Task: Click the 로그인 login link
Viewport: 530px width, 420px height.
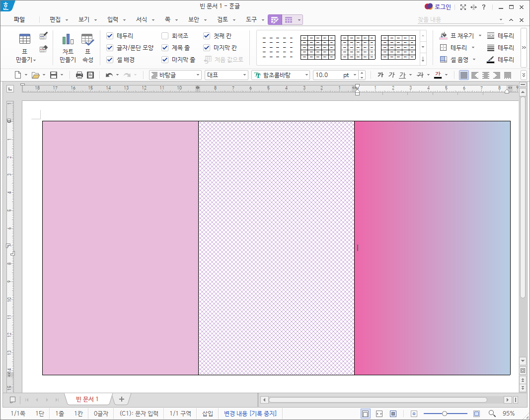Action: pyautogui.click(x=443, y=7)
